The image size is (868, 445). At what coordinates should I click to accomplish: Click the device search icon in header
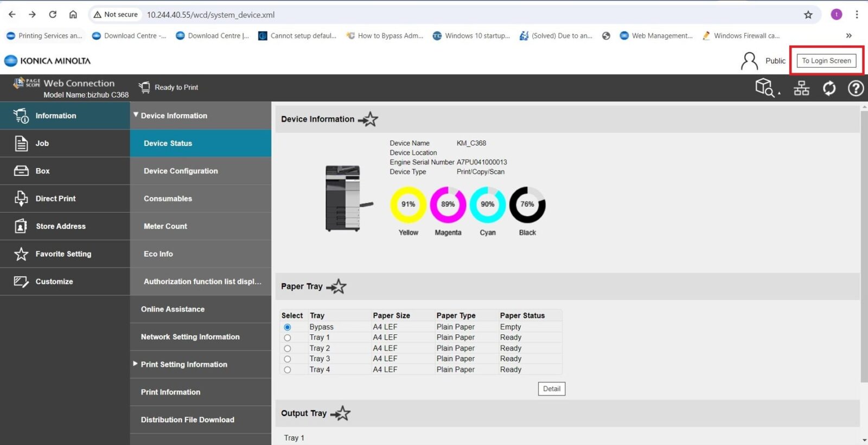(x=766, y=88)
